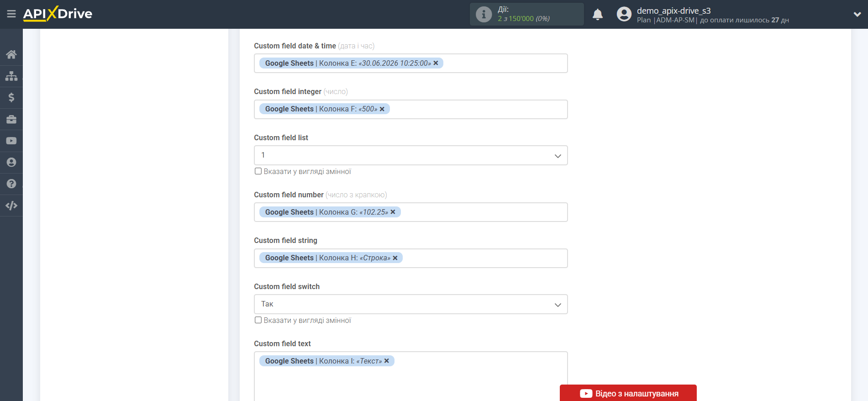Open user profile sidebar icon
Image resolution: width=868 pixels, height=401 pixels.
click(x=11, y=162)
